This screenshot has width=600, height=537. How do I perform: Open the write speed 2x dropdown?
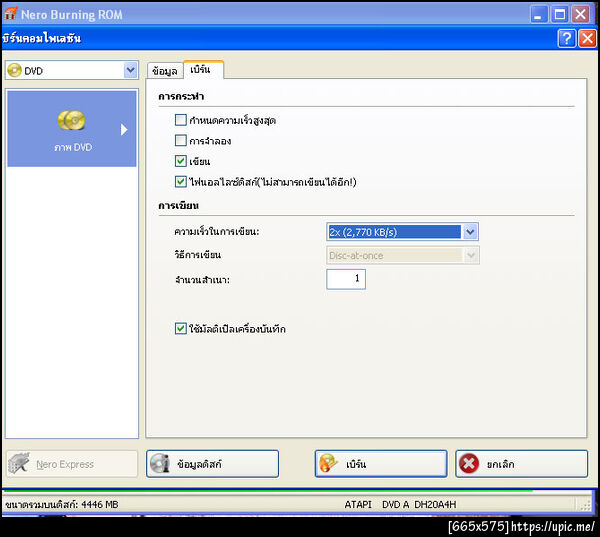(470, 232)
